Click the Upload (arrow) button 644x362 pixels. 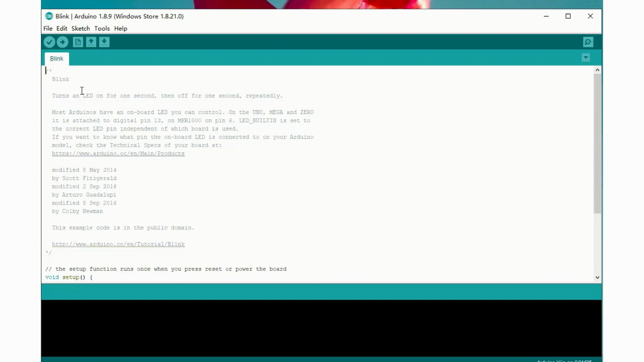coord(63,42)
